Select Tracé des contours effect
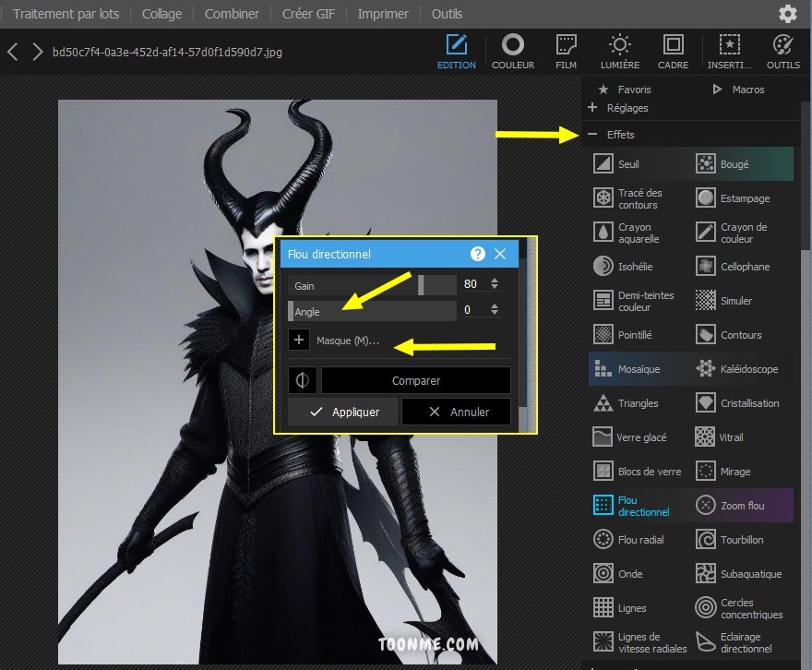Screen dimensions: 812x670 click(x=627, y=198)
